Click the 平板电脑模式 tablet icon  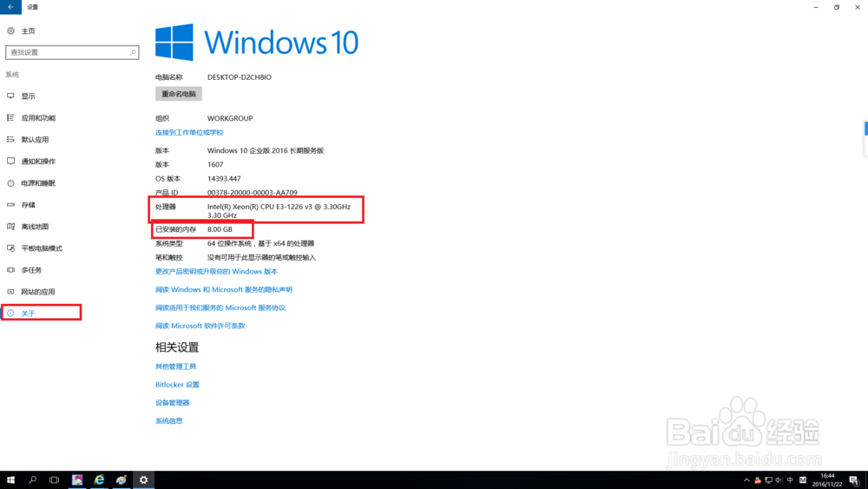pos(10,248)
